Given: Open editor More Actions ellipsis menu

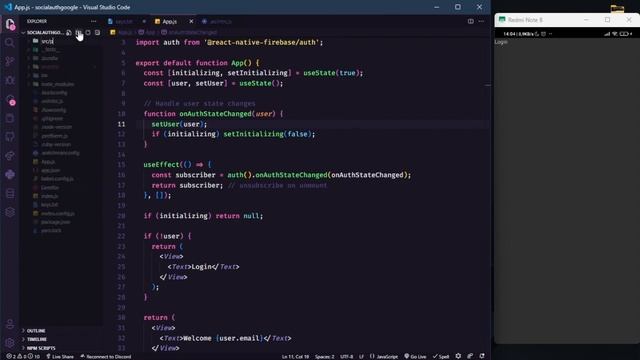Looking at the screenshot, I should 481,21.
